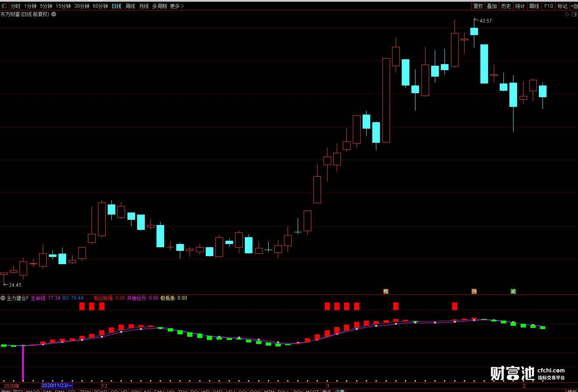Open the 多周期 multi-period view
The image size is (578, 392).
click(159, 6)
